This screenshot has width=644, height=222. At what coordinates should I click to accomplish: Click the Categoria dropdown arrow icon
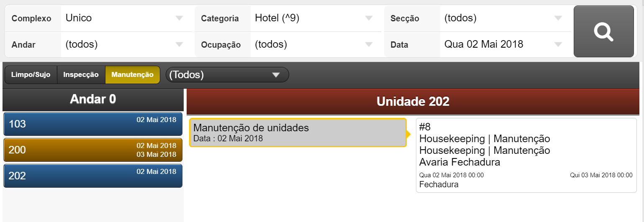pos(369,18)
